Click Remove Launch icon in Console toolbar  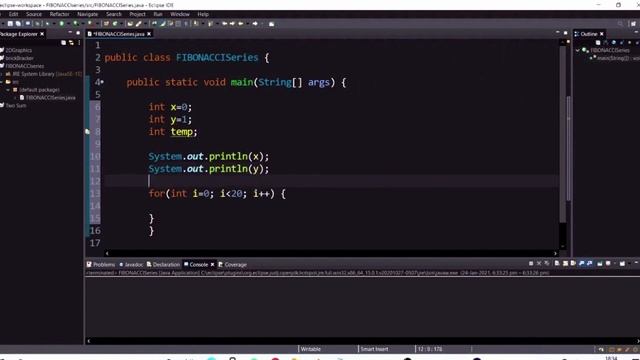tap(539, 264)
